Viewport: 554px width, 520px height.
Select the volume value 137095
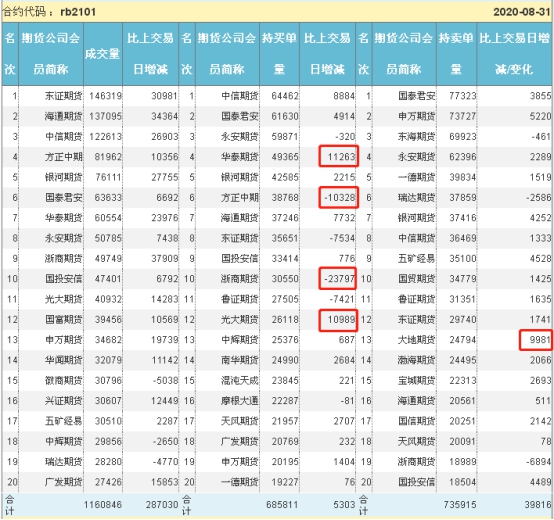tap(105, 116)
